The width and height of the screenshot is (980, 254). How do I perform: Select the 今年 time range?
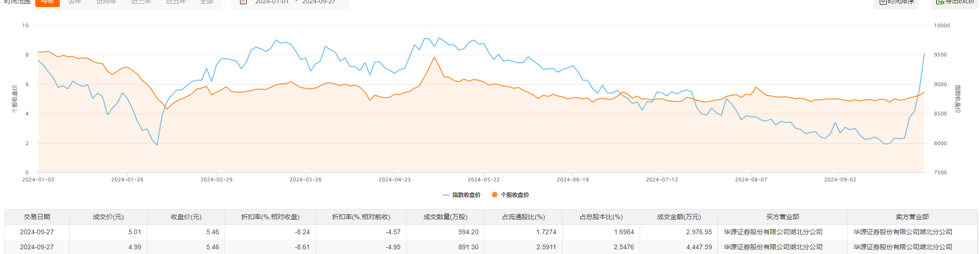(47, 2)
